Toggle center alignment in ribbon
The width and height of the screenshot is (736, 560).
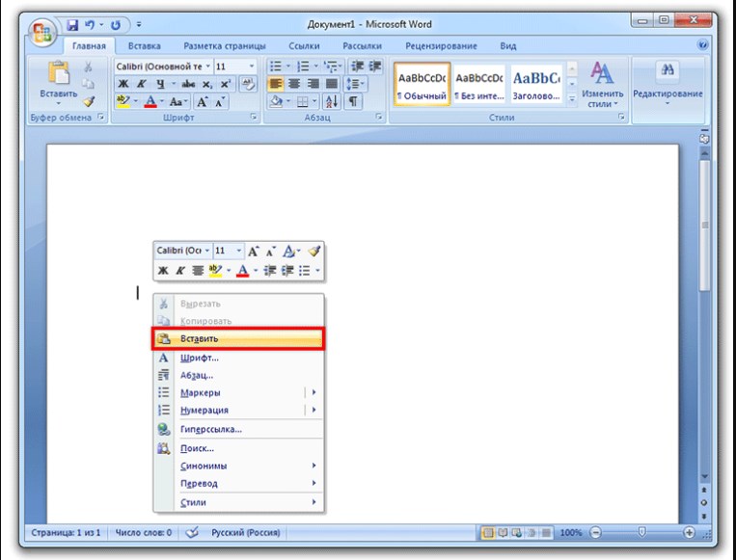[294, 84]
